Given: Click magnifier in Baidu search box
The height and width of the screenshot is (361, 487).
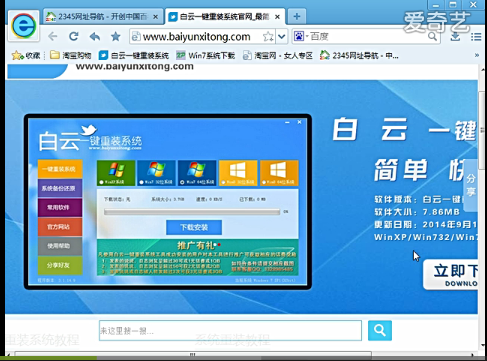Looking at the screenshot, I should tap(432, 36).
